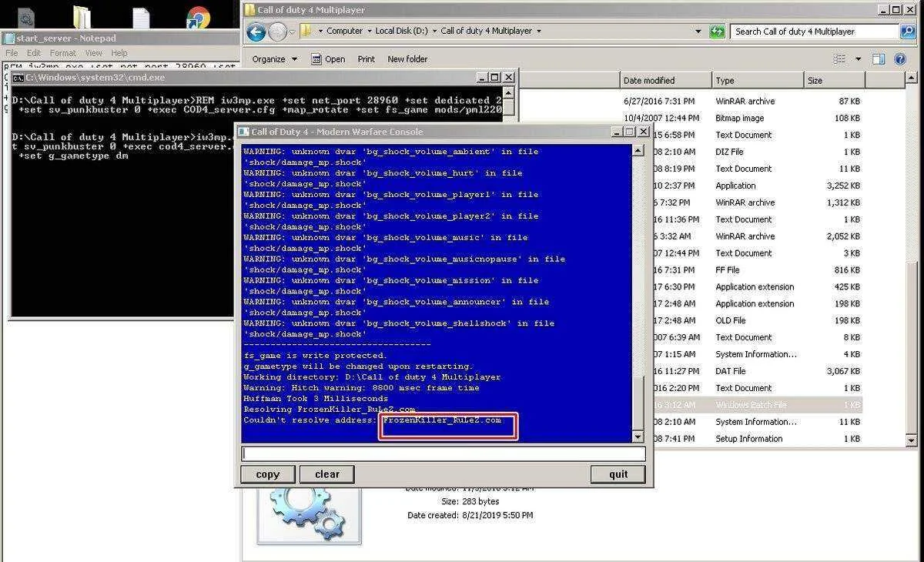Expand arrow before Local Disk (D:) breadcrumb

pos(369,32)
